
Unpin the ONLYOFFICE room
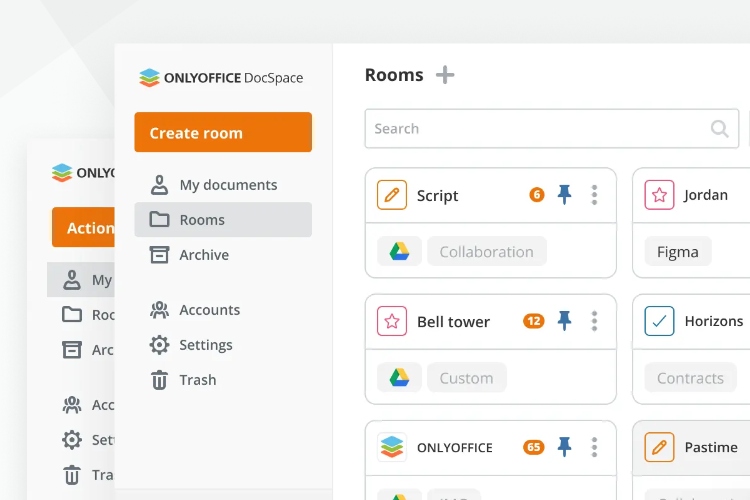[x=564, y=447]
